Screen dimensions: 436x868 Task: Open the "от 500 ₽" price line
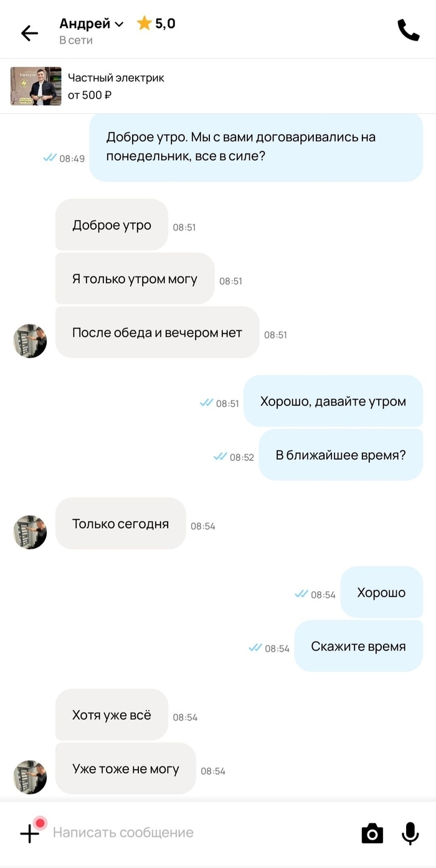pyautogui.click(x=90, y=95)
